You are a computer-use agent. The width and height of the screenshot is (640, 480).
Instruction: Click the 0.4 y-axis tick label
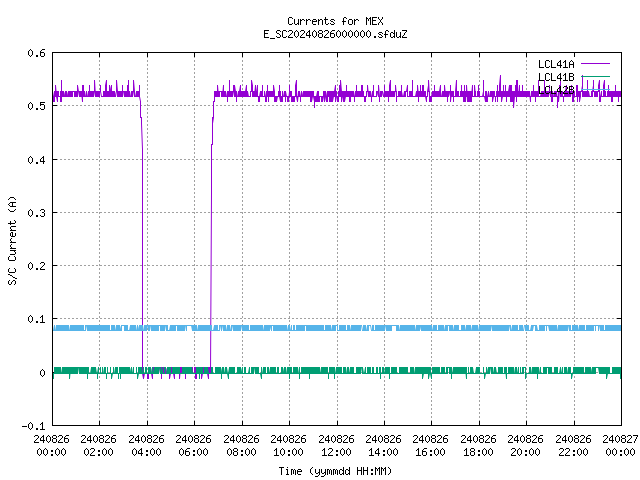tap(36, 160)
